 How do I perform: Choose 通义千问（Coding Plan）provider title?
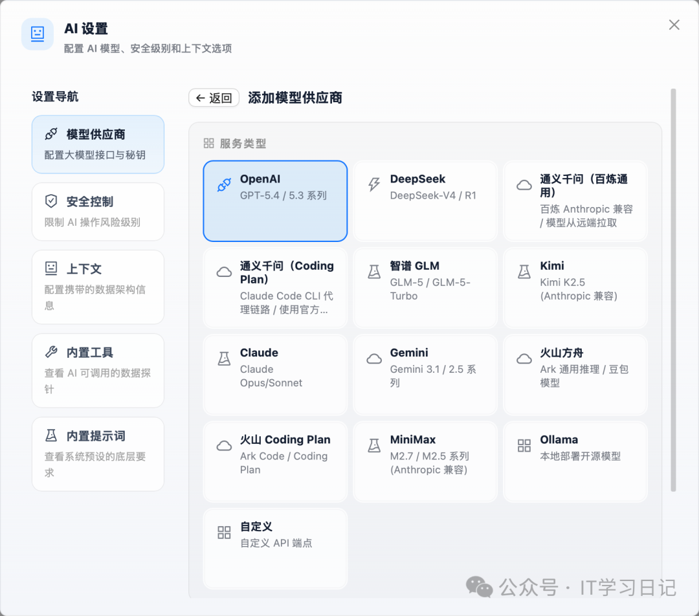pos(287,272)
